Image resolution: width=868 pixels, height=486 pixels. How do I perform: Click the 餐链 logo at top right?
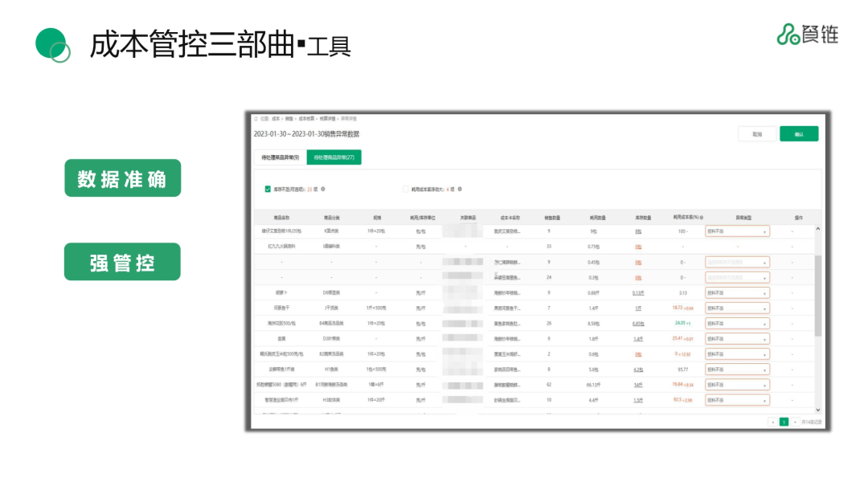tap(808, 34)
